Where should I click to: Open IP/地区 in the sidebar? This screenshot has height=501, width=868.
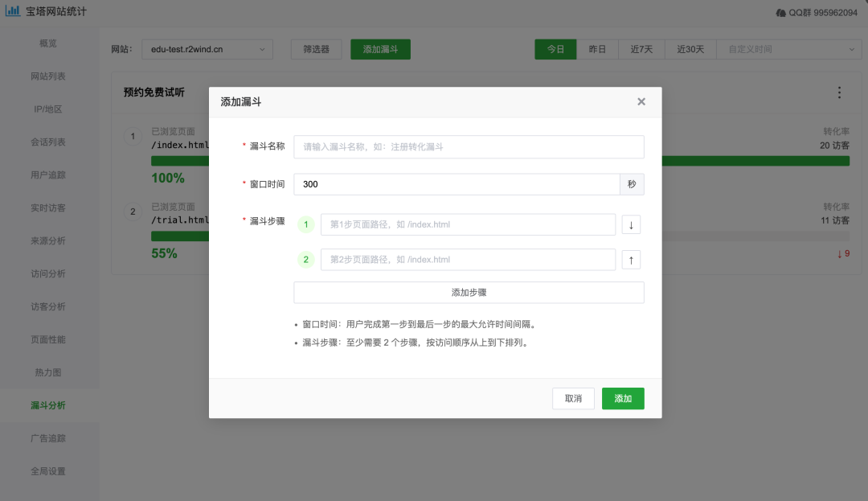(48, 109)
